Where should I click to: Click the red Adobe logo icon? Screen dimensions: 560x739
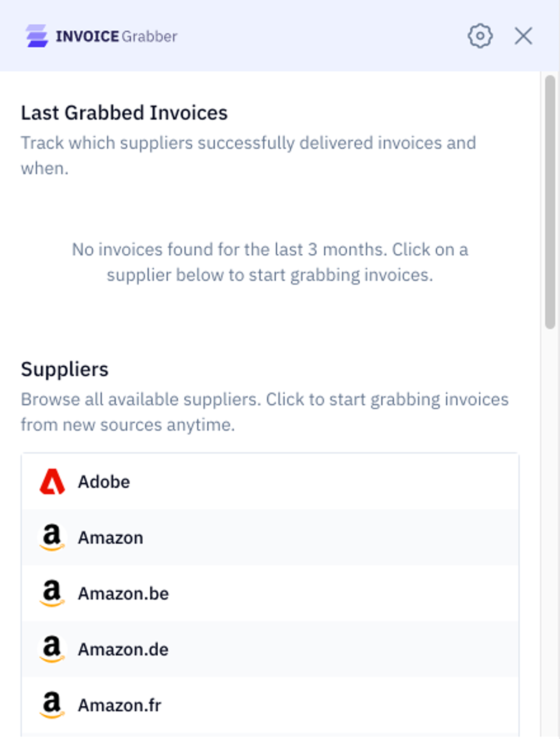pyautogui.click(x=52, y=481)
